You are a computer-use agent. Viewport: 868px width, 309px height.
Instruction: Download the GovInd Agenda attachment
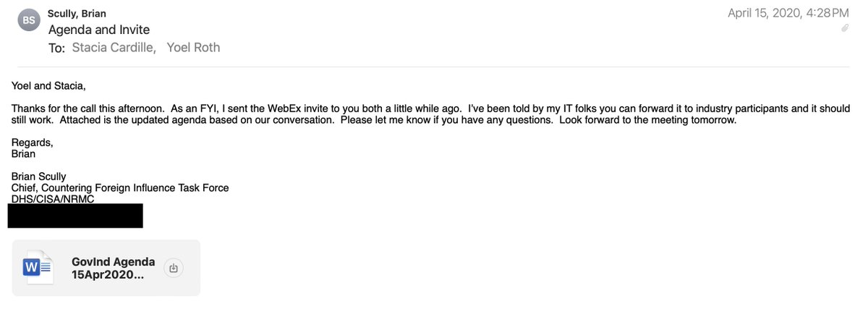[x=173, y=268]
